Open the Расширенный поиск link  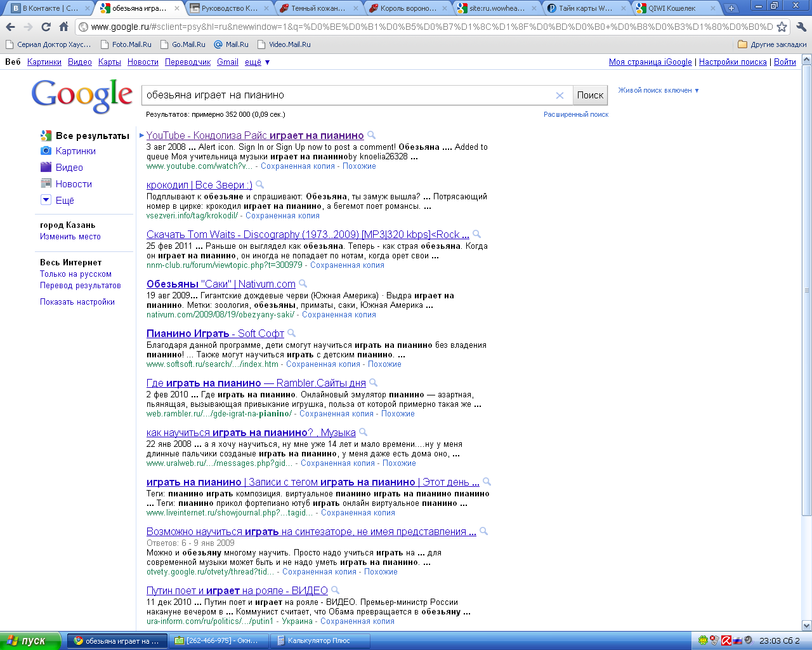point(576,114)
